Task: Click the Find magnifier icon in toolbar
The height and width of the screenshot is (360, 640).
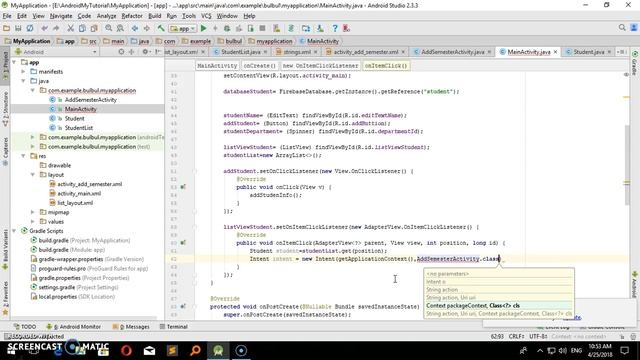Action: coord(109,28)
